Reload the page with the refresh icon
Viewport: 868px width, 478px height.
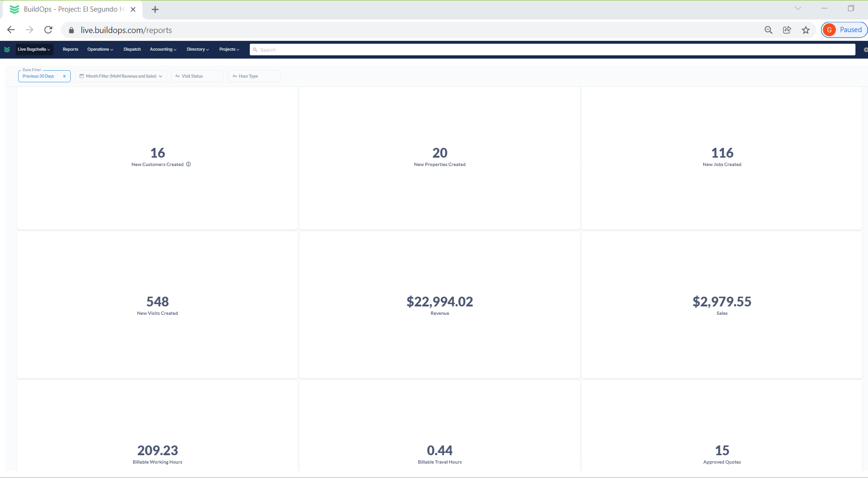(x=48, y=30)
